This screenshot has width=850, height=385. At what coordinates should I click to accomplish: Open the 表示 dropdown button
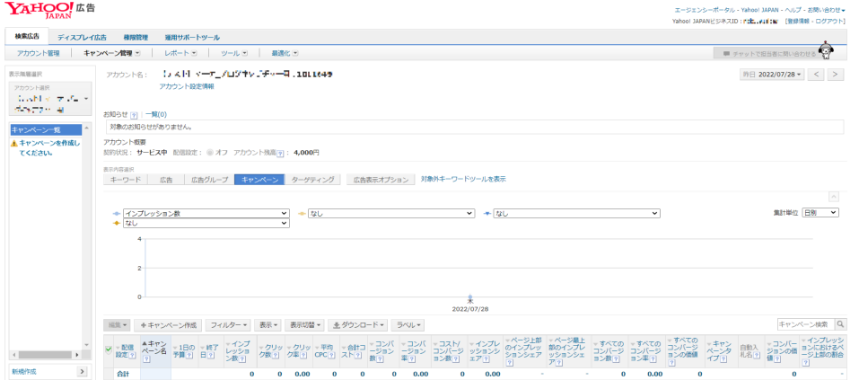[268, 325]
